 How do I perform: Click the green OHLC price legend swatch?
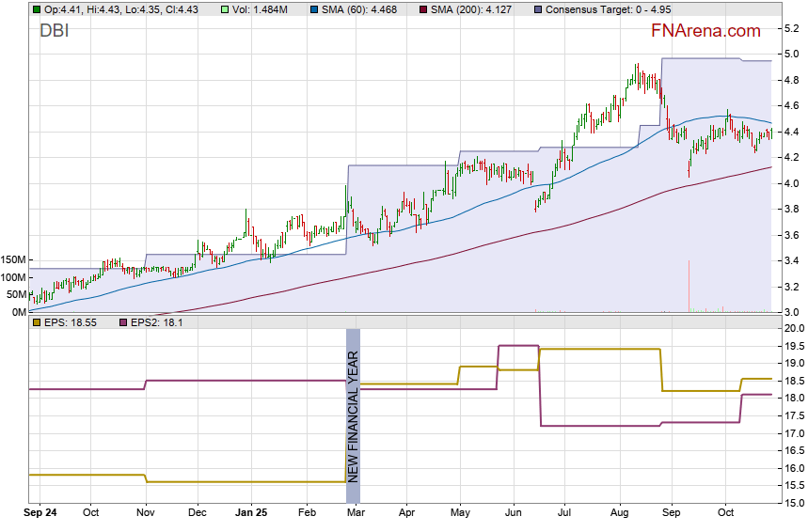click(36, 9)
